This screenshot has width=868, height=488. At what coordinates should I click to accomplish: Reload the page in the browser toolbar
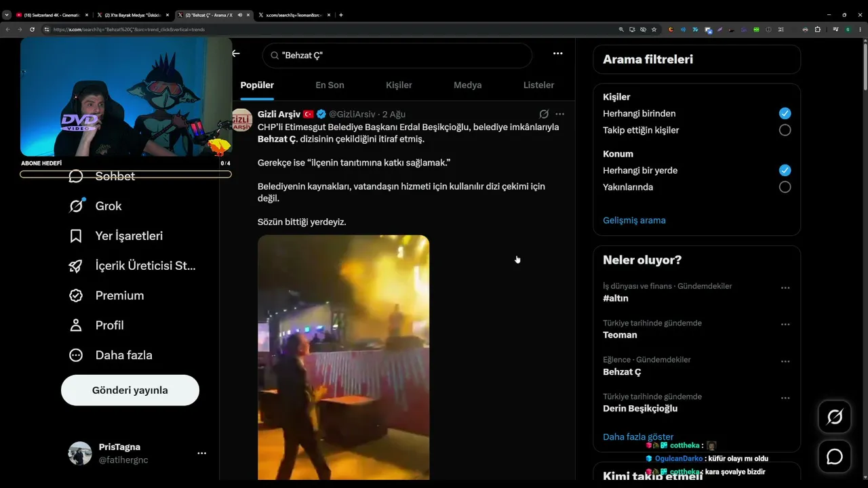click(x=32, y=29)
